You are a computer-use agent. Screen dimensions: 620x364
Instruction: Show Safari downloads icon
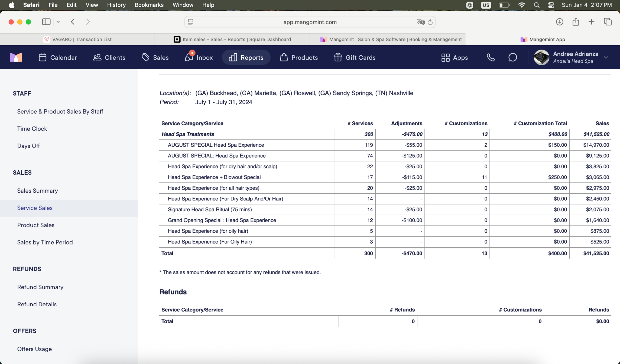tap(559, 22)
